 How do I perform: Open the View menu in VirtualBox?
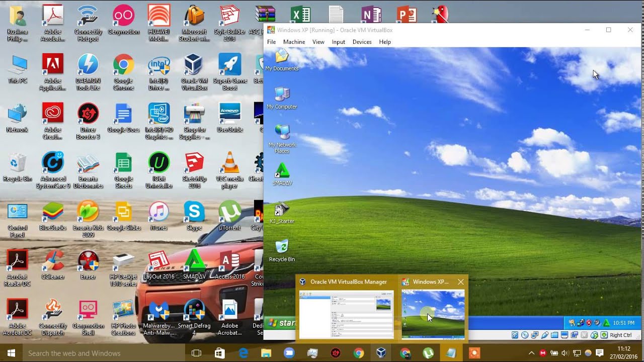click(x=318, y=42)
